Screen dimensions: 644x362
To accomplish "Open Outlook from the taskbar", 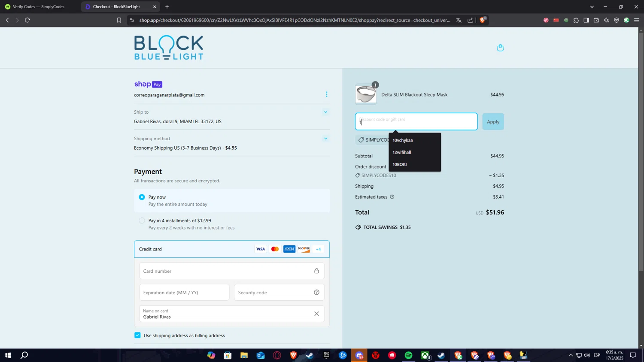I will (x=261, y=355).
